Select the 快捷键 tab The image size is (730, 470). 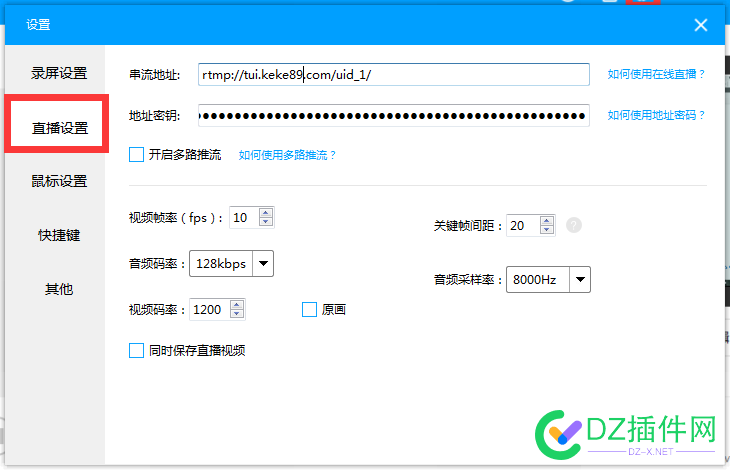click(59, 235)
